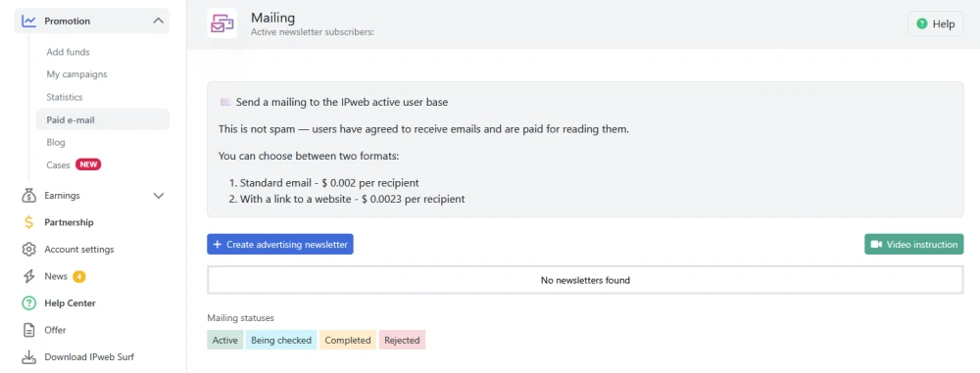Click the News lightning bolt icon
The height and width of the screenshot is (373, 980).
pos(28,276)
